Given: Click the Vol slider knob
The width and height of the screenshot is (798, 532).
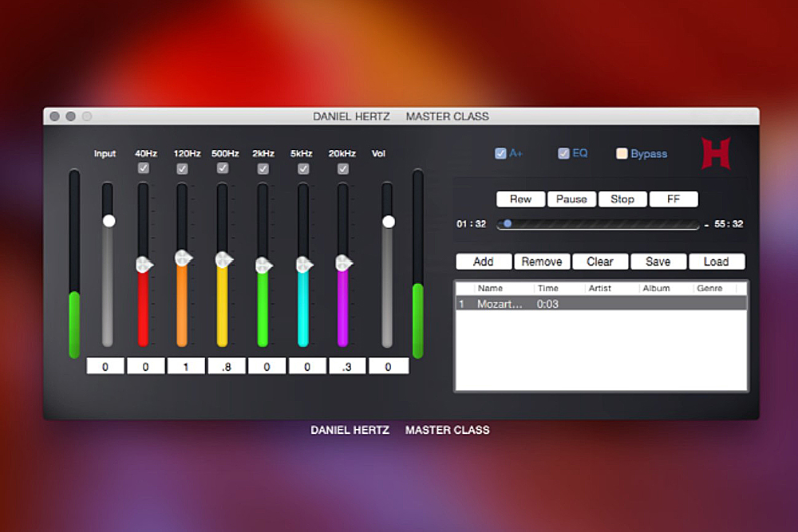Looking at the screenshot, I should (389, 222).
